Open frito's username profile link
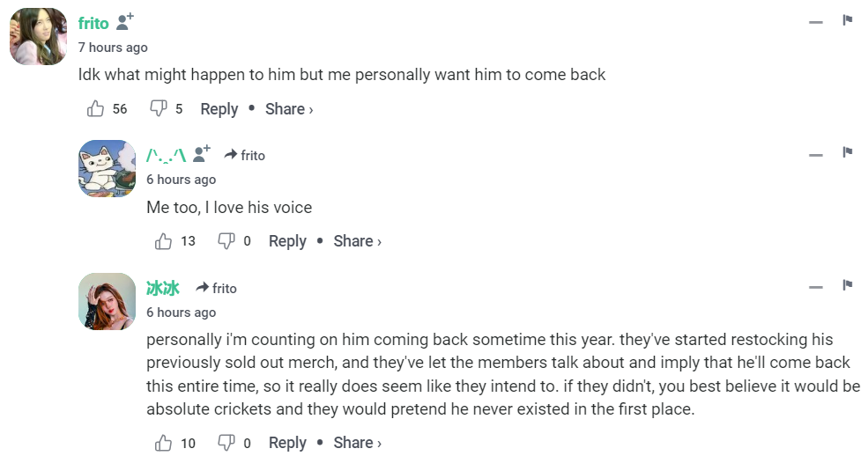Viewport: 868px width, 456px height. pos(93,24)
